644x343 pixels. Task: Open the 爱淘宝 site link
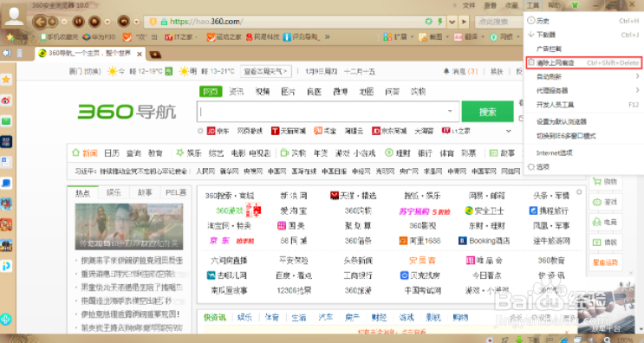click(293, 210)
